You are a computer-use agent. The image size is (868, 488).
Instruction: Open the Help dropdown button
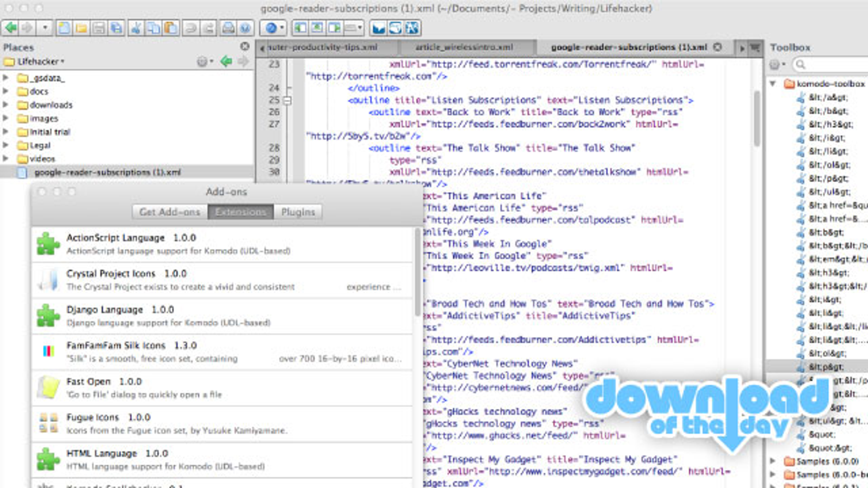click(x=273, y=28)
